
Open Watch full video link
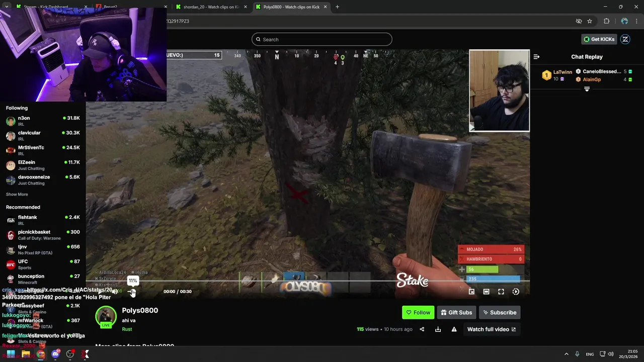click(492, 329)
